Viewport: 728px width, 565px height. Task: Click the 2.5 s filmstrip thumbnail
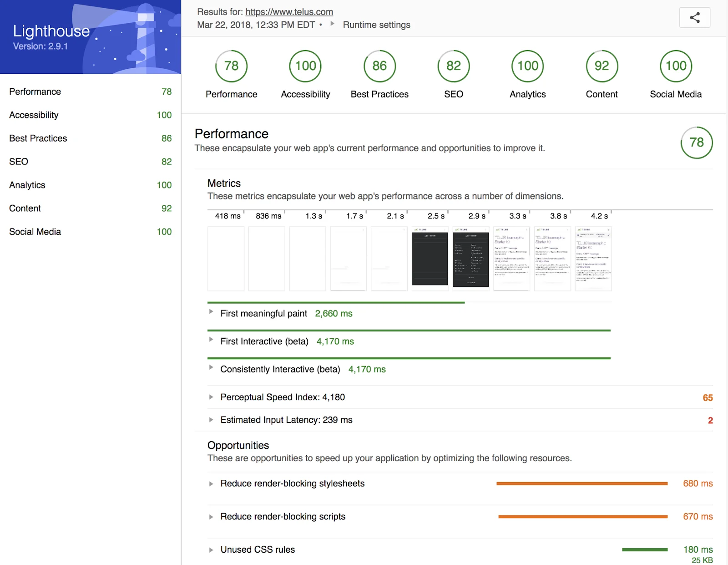tap(430, 259)
